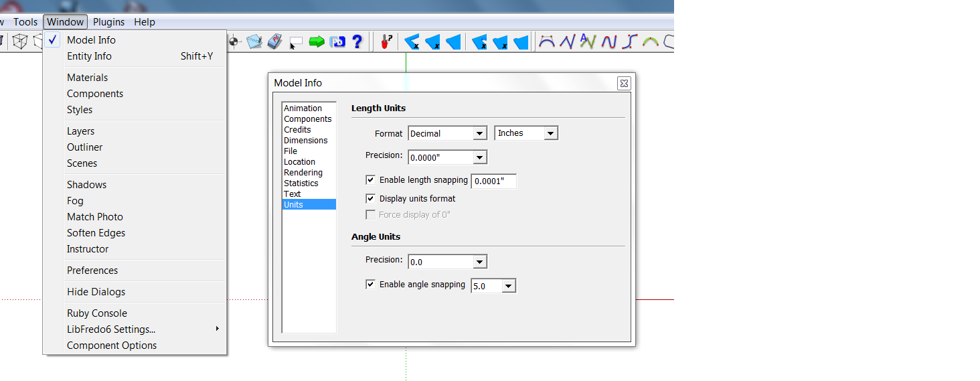Viewport: 980px width, 381px height.
Task: Click the polyline icon with letter A
Action: click(x=588, y=42)
